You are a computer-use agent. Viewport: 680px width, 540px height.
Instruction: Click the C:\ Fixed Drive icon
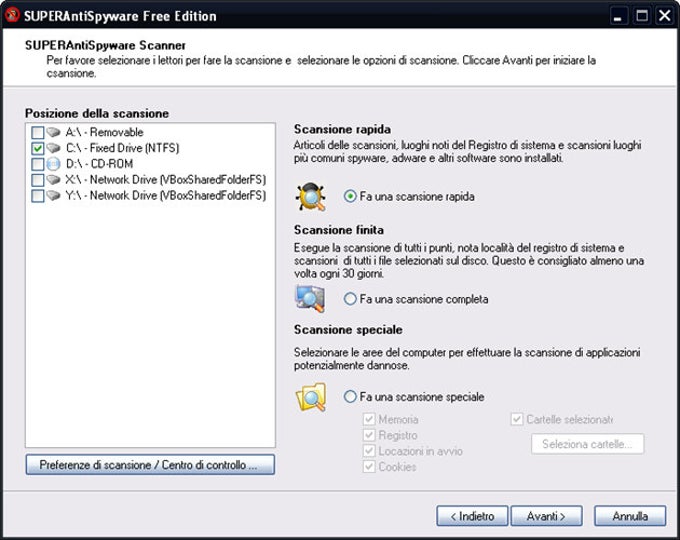pyautogui.click(x=53, y=148)
